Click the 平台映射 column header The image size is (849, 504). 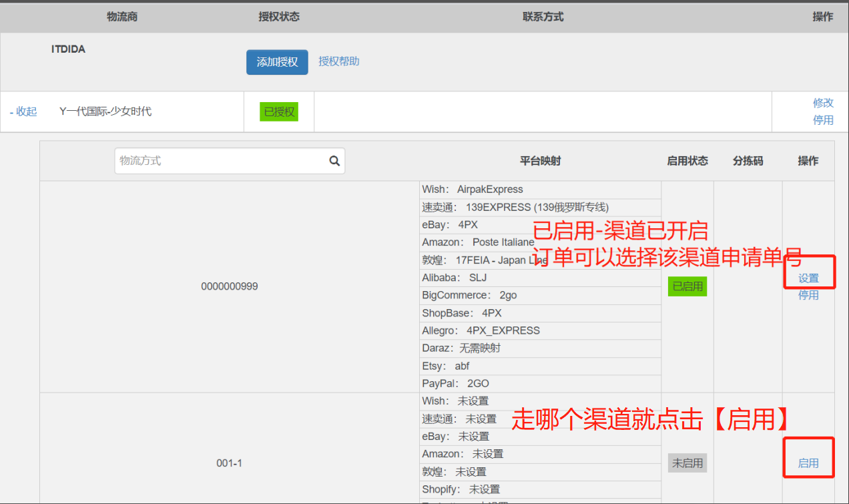click(541, 161)
